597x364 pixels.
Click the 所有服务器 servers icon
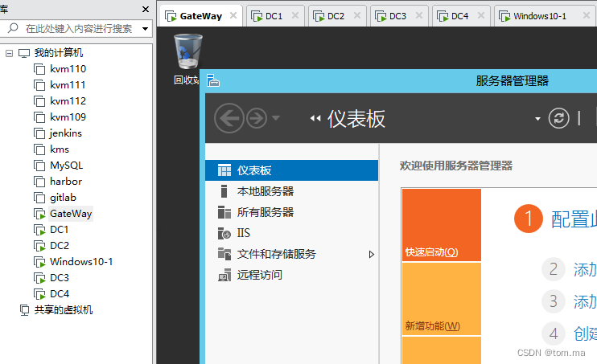coord(224,212)
